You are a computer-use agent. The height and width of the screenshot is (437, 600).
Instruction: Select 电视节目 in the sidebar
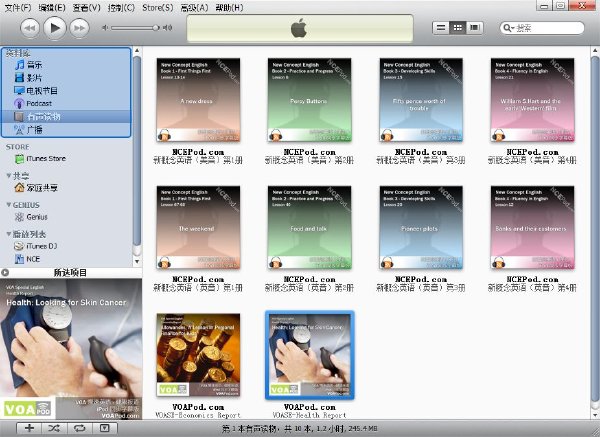tap(66, 91)
